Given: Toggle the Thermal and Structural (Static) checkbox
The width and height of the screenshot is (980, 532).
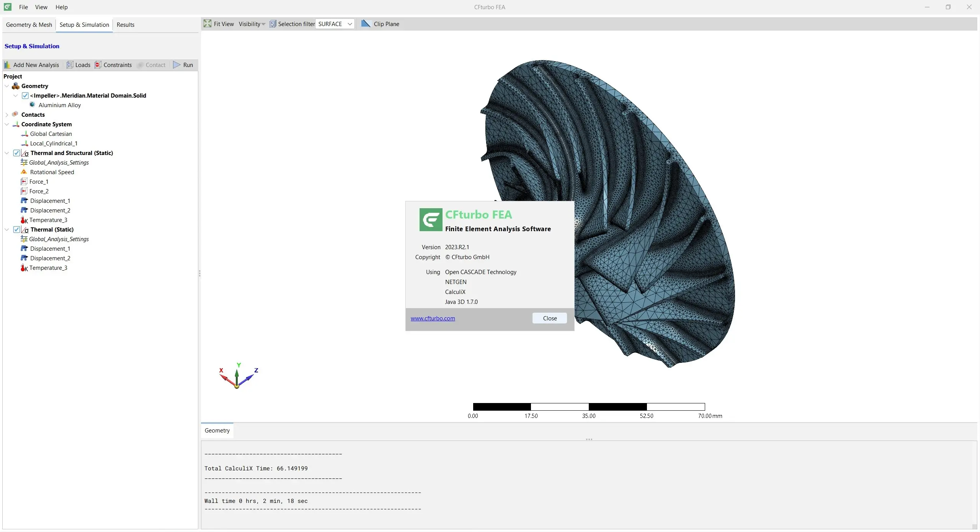Looking at the screenshot, I should tap(16, 153).
